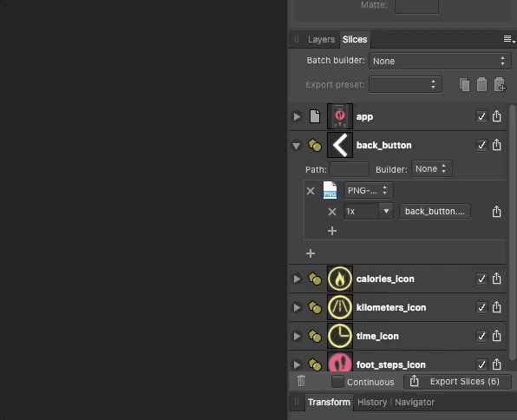Click time_icon layer-slice type icon
The width and height of the screenshot is (517, 420).
315,336
